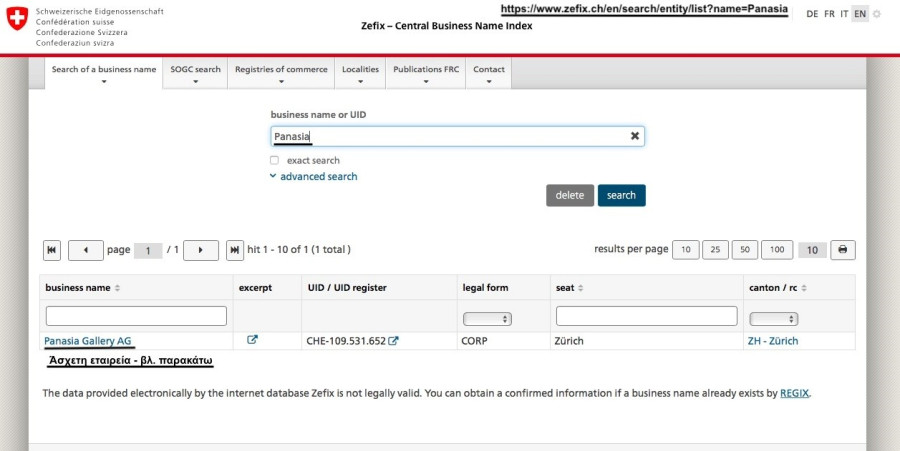900x451 pixels.
Task: Click the CORP legal form cell
Action: click(x=474, y=341)
